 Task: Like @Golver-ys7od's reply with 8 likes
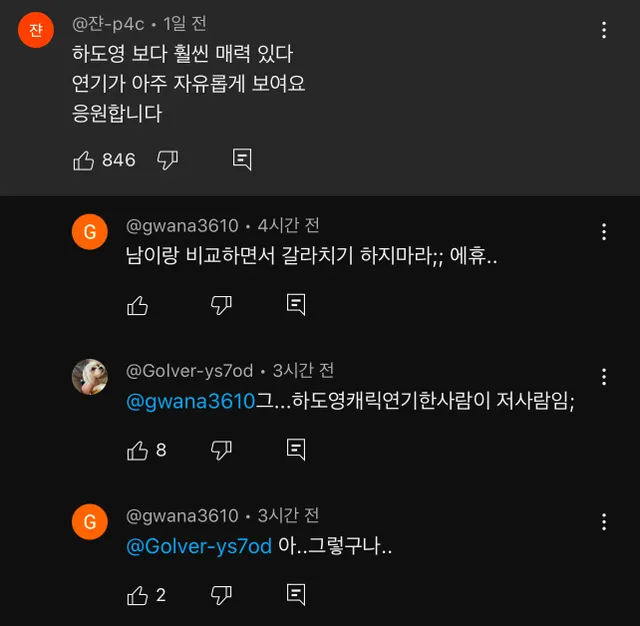[x=138, y=450]
